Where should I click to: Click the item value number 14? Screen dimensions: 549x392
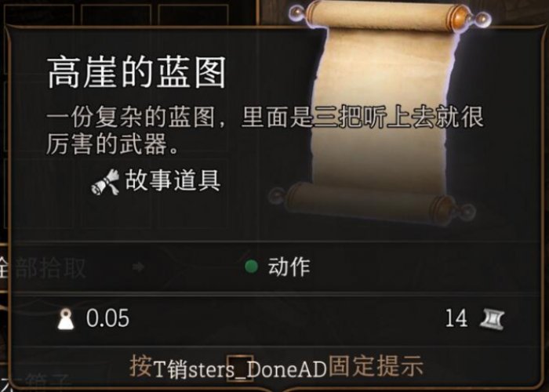point(456,318)
